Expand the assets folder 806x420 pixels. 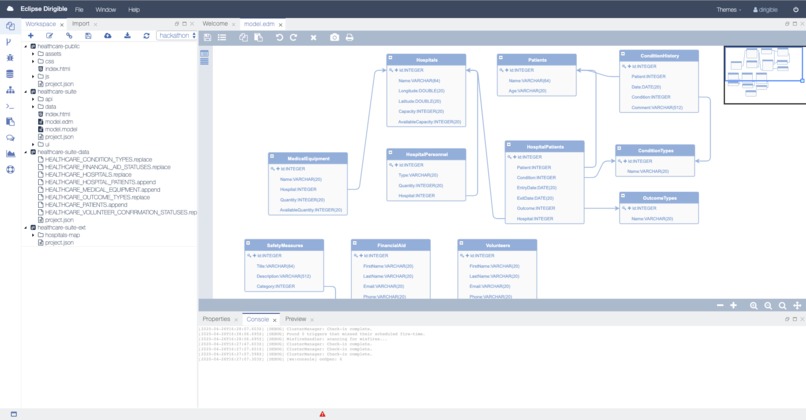[33, 53]
